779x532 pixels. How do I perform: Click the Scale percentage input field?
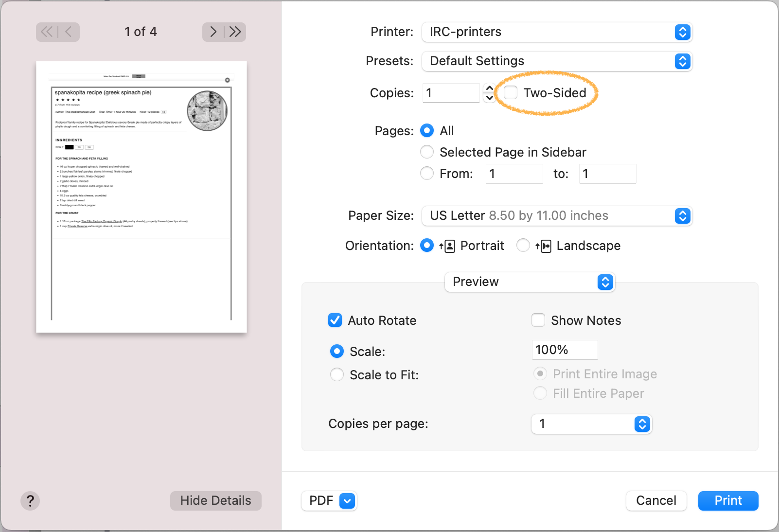(565, 350)
